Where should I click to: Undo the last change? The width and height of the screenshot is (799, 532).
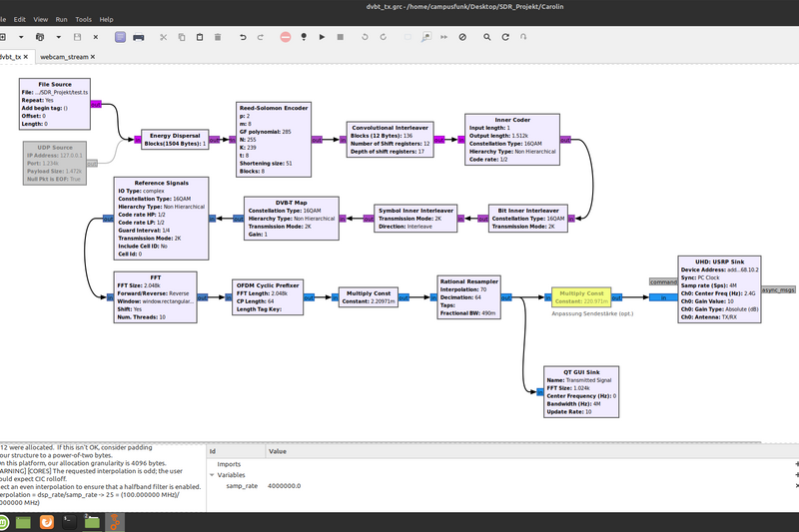(x=243, y=37)
